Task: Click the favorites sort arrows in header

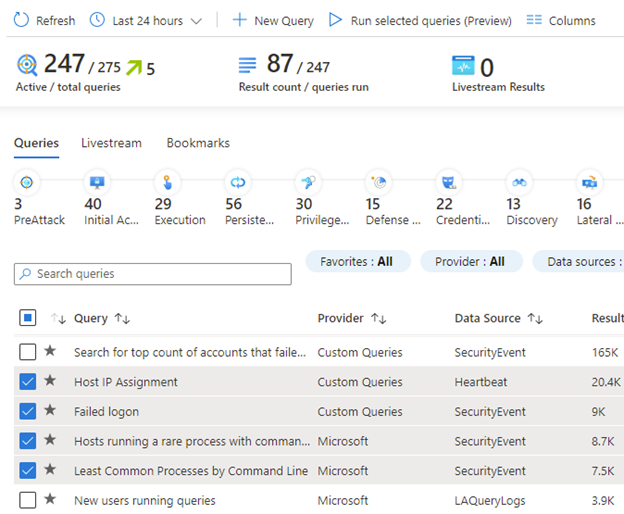Action: (58, 318)
